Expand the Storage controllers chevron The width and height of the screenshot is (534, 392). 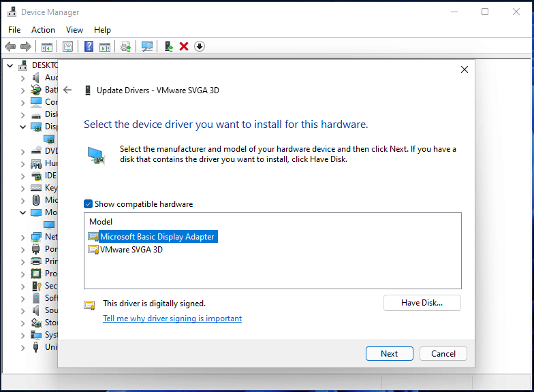(23, 323)
